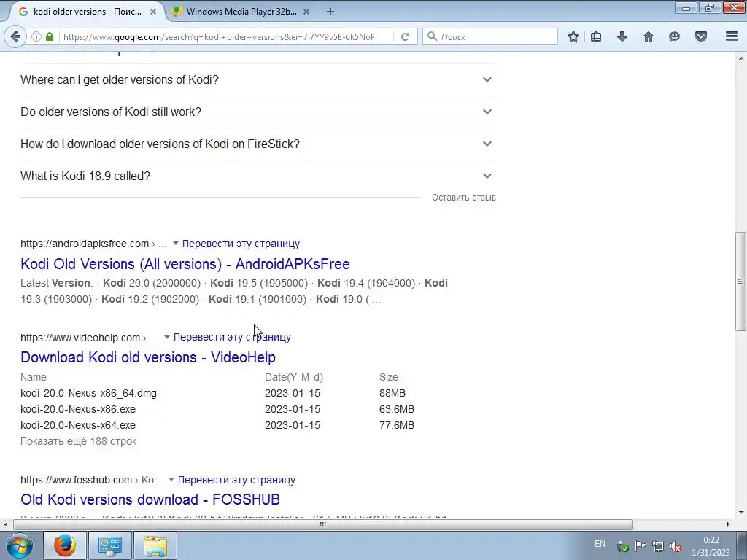Click the EN language indicator
Screen dimensions: 747x560
[x=600, y=544]
